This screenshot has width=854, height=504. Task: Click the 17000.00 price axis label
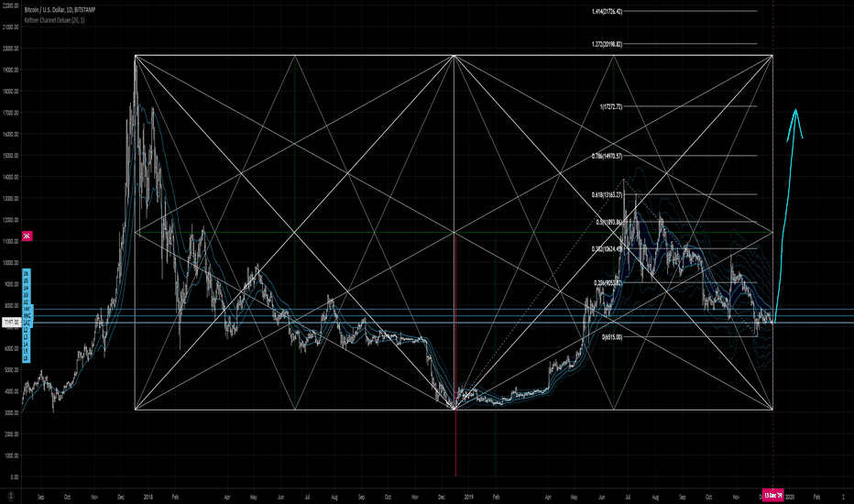click(x=10, y=113)
